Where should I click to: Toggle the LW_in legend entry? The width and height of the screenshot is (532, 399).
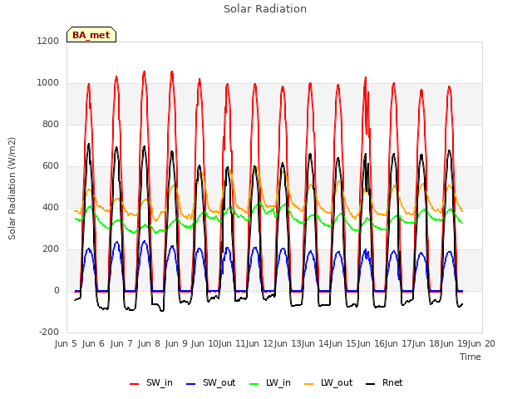[x=270, y=382]
